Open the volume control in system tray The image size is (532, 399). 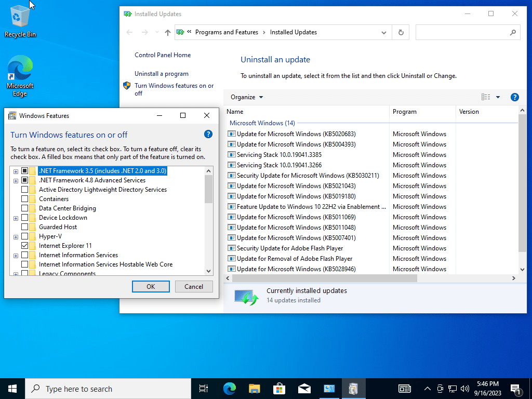tap(465, 389)
